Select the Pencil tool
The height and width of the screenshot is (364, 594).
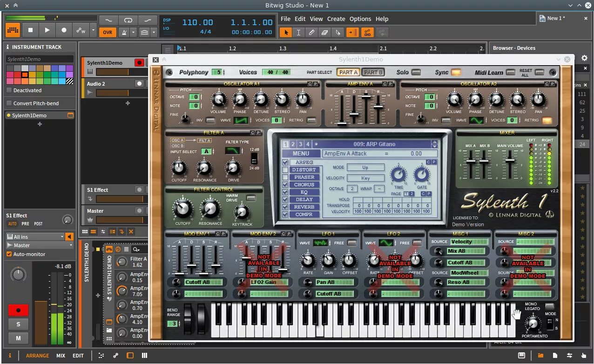[x=311, y=32]
